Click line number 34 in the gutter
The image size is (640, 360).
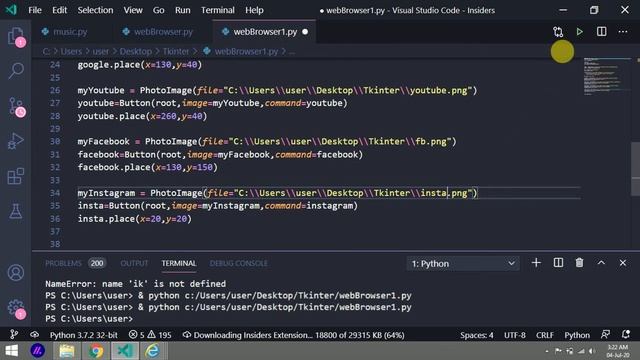[x=55, y=193]
